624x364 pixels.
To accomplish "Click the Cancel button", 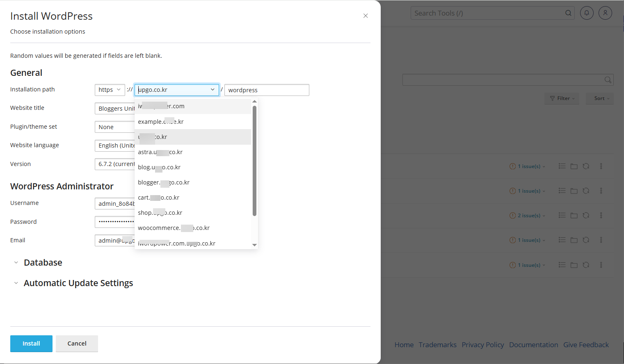I will coord(77,344).
